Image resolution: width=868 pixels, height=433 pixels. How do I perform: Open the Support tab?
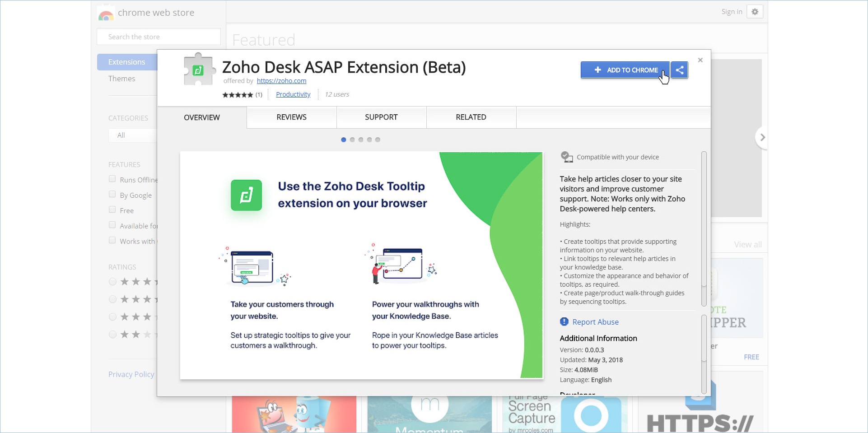pos(381,117)
